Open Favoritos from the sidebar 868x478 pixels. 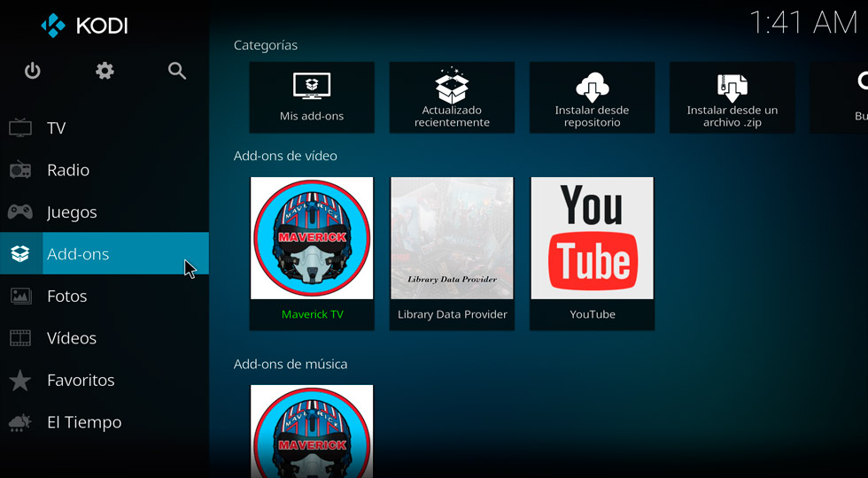[x=105, y=380]
